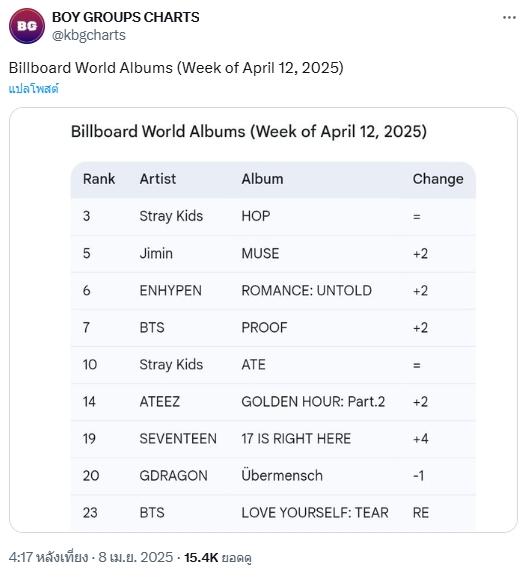This screenshot has height=572, width=523.
Task: Click the tweet text about Billboard World Albums
Action: pos(176,68)
